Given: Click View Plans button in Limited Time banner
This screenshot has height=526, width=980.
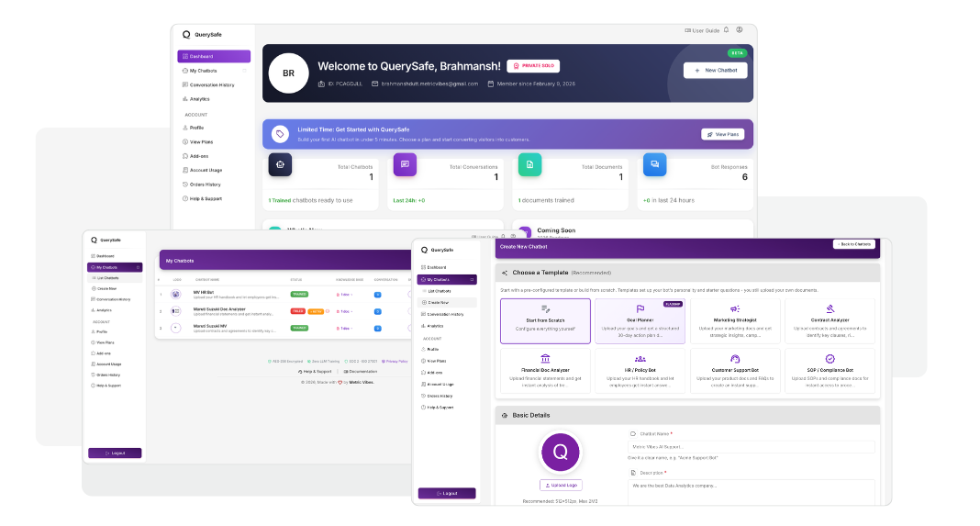Looking at the screenshot, I should point(722,134).
